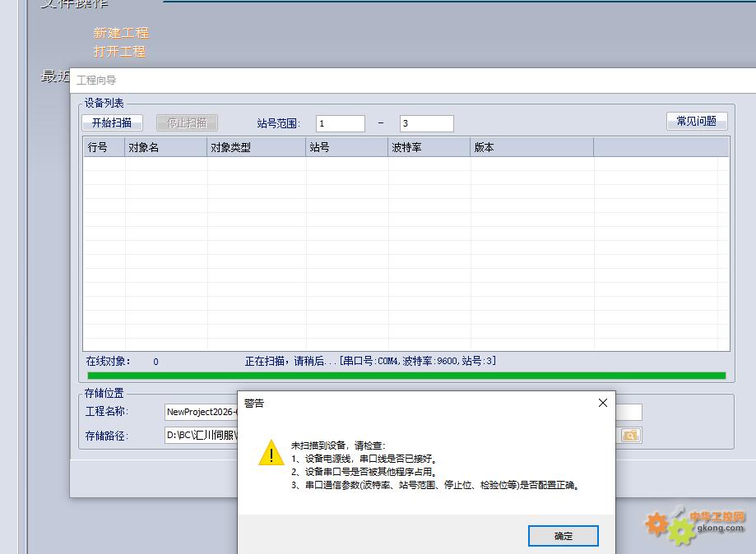Click the 站号范围 start field showing 1
The image size is (756, 554).
[x=340, y=123]
